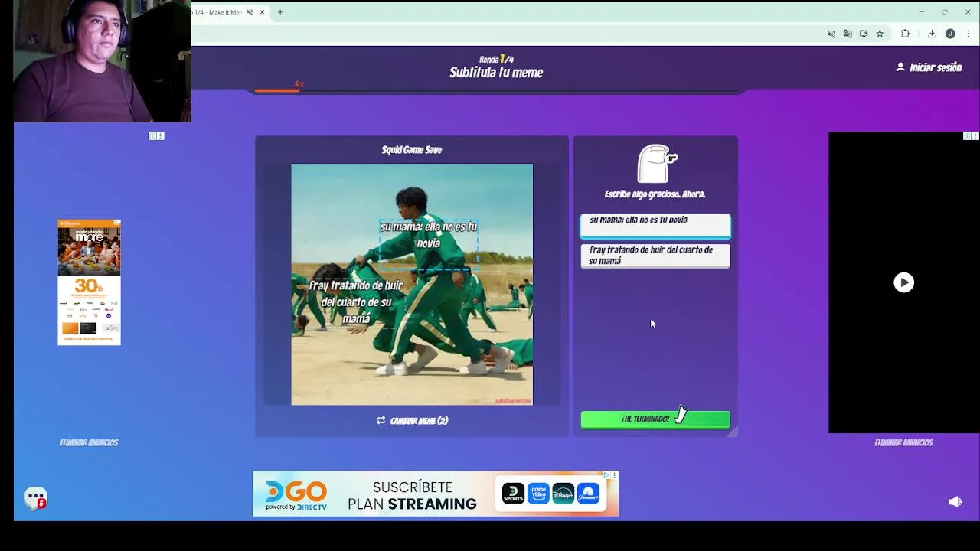The image size is (980, 551).
Task: Open a new browser tab
Action: tap(280, 12)
